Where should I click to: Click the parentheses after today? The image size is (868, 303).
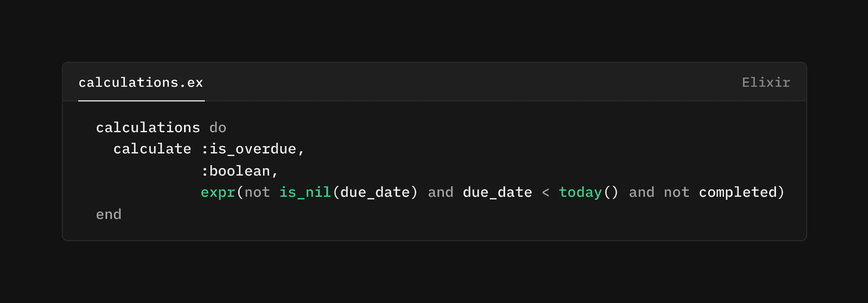point(611,192)
